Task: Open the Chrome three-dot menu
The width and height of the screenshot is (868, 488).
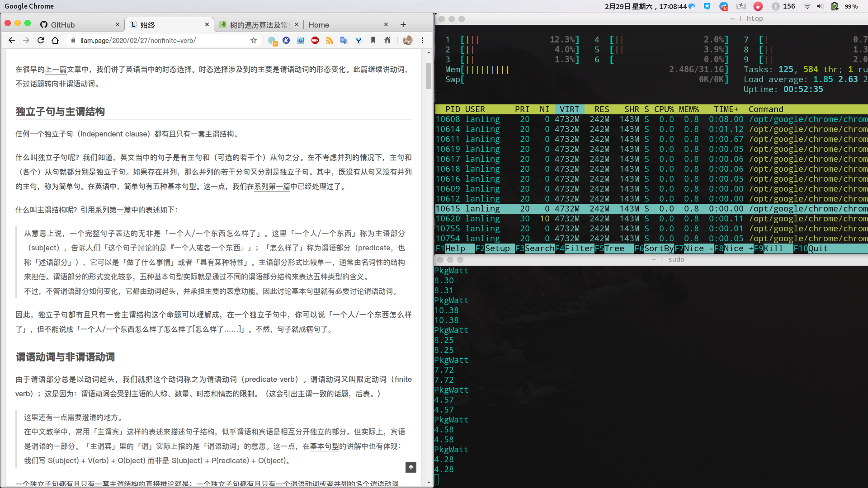Action: (422, 41)
